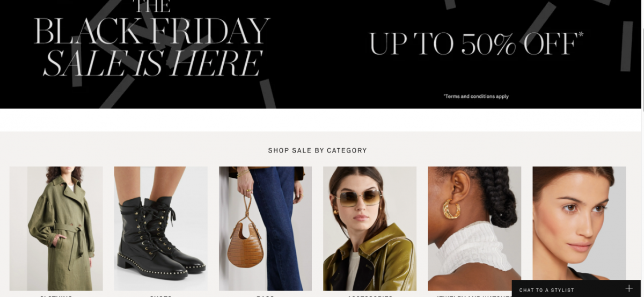Click the Shoes label under the boots
The height and width of the screenshot is (297, 644).
point(160,296)
